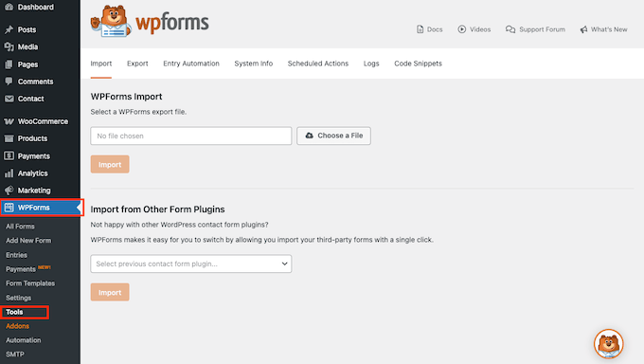Click the Comments bubble icon

(x=9, y=82)
